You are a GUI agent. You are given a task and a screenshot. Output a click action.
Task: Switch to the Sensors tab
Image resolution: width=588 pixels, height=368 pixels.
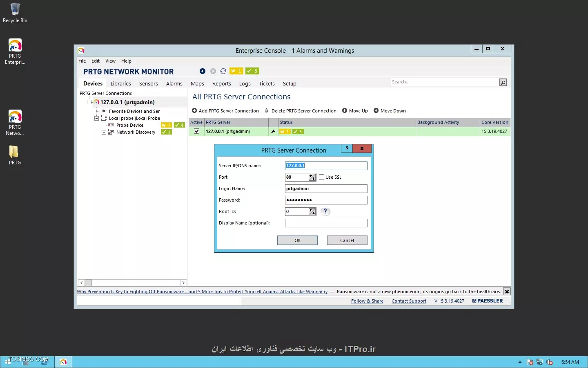pyautogui.click(x=149, y=83)
